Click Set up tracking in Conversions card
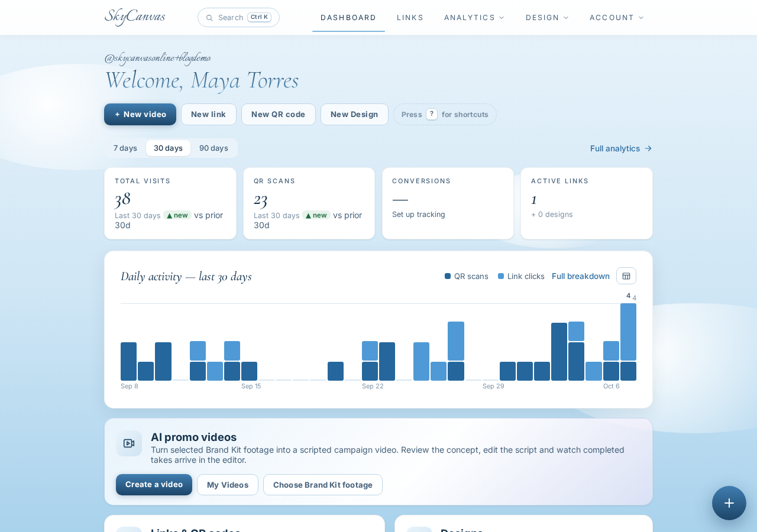757x532 pixels. [x=419, y=215]
